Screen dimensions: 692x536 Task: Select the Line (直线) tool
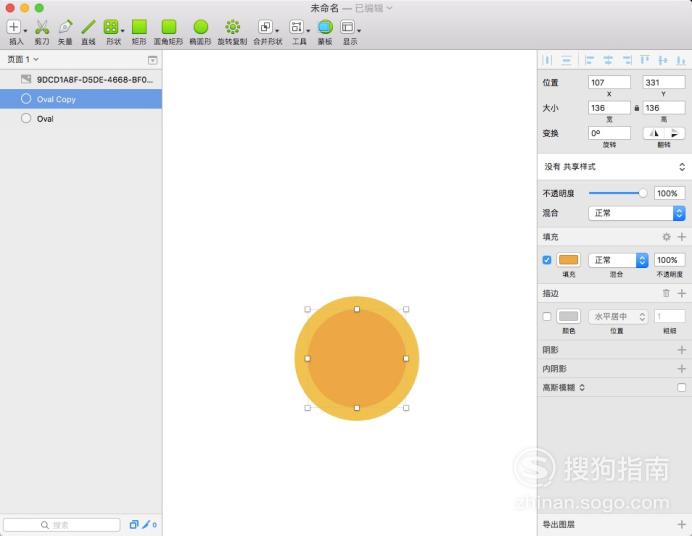[x=88, y=27]
